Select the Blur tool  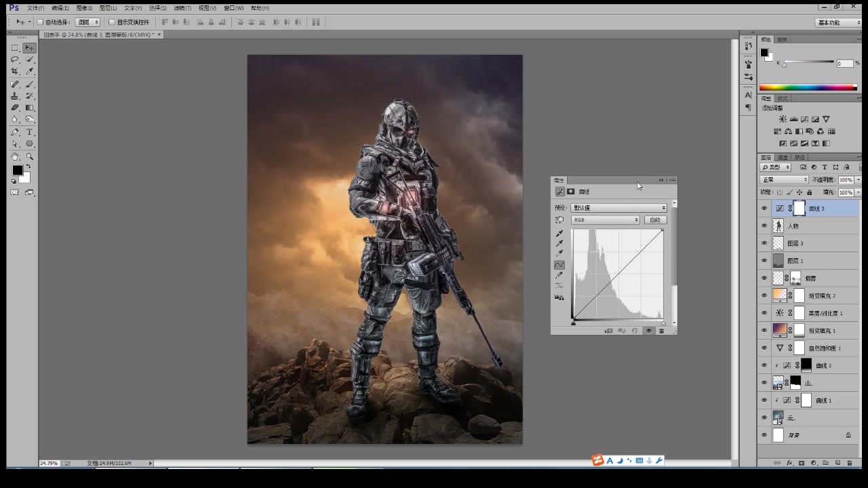(15, 119)
